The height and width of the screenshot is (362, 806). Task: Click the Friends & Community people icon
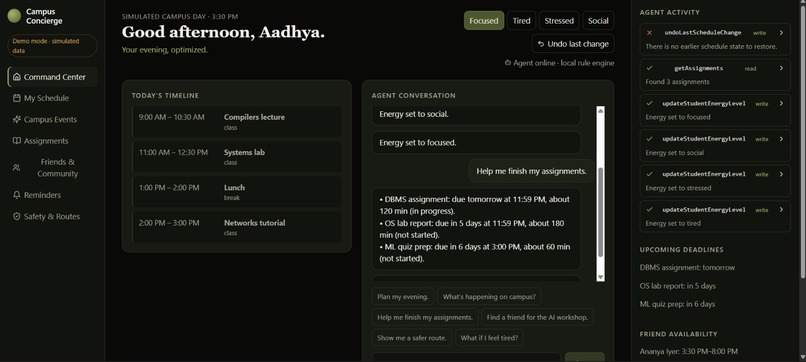(x=17, y=168)
